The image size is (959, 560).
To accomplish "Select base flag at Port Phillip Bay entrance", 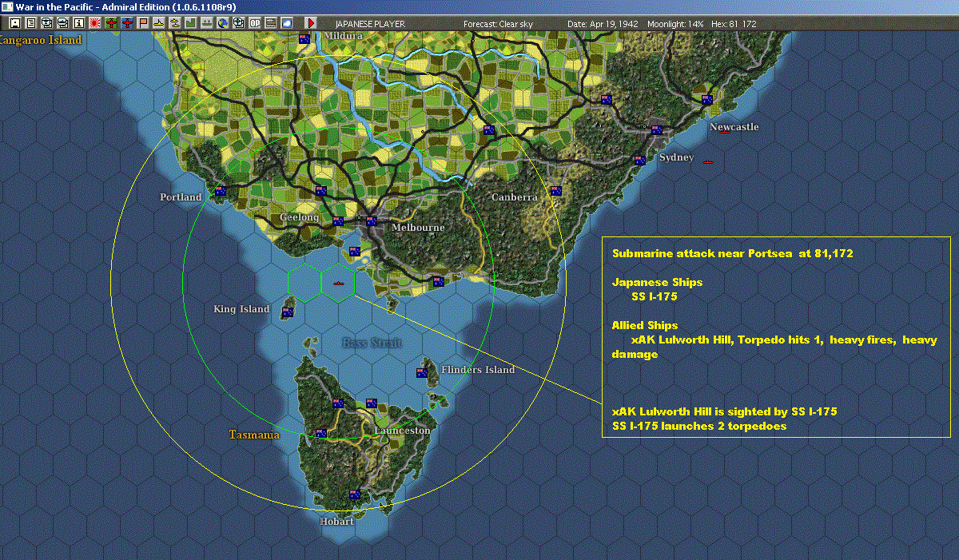I will 355,251.
